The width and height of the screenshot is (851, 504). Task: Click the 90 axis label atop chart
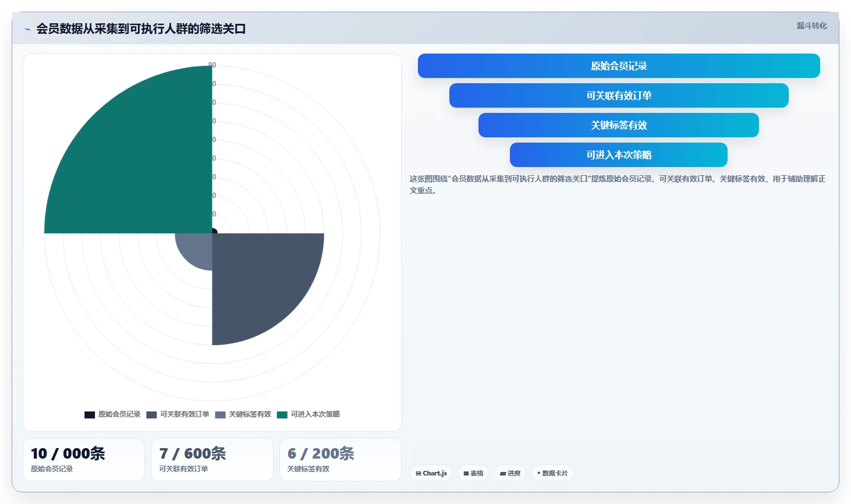click(x=212, y=65)
